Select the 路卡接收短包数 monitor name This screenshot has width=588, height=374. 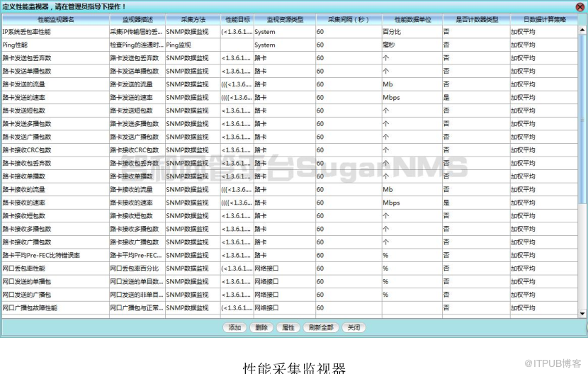tap(23, 216)
